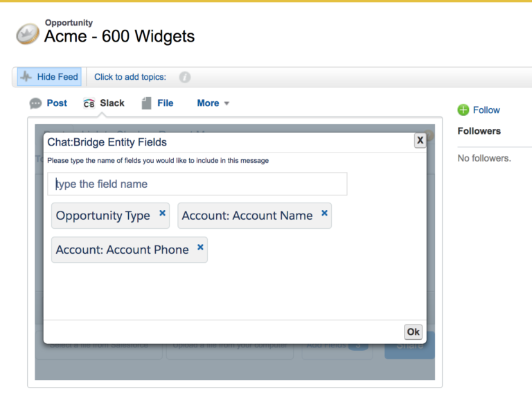Viewport: 532px width, 398px height.
Task: Click the Acme - 600 Widgets title
Action: click(119, 37)
